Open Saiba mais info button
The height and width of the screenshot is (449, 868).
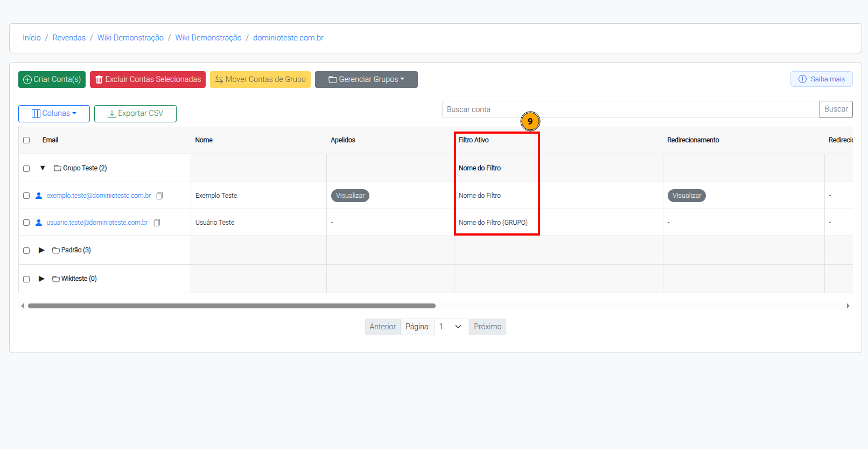821,79
